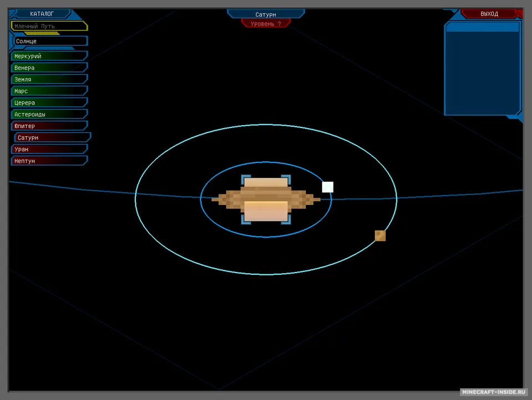Image resolution: width=532 pixels, height=400 pixels.
Task: Click the Сатурн title at top center
Action: pyautogui.click(x=265, y=14)
